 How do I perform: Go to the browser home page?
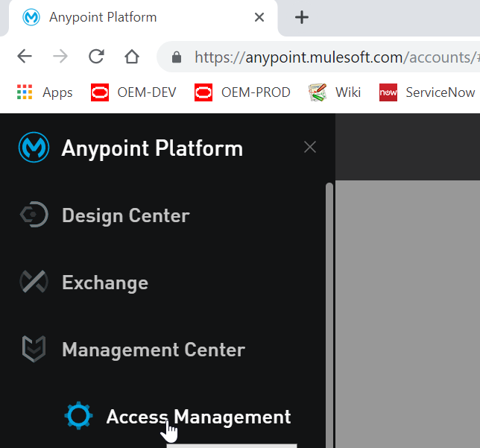[x=132, y=57]
